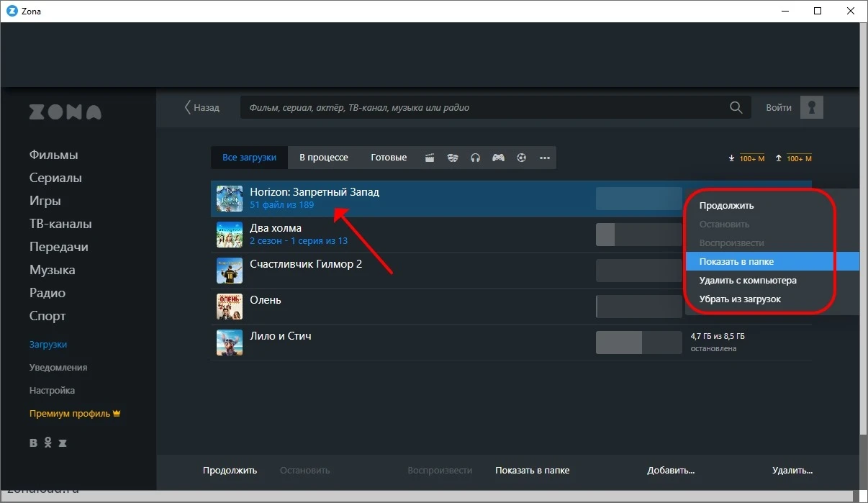Image resolution: width=868 pixels, height=503 pixels.
Task: Open the Odnoklassniki social link icon
Action: click(48, 443)
